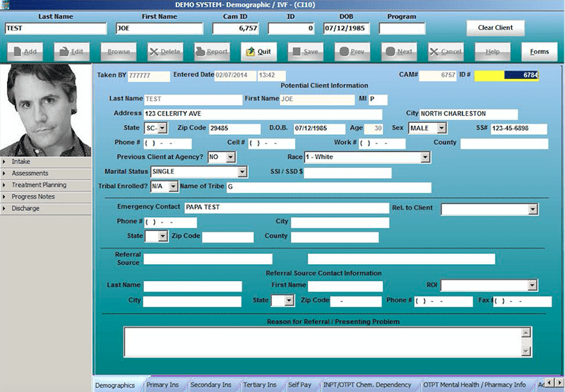Click the Quit button

(x=258, y=52)
